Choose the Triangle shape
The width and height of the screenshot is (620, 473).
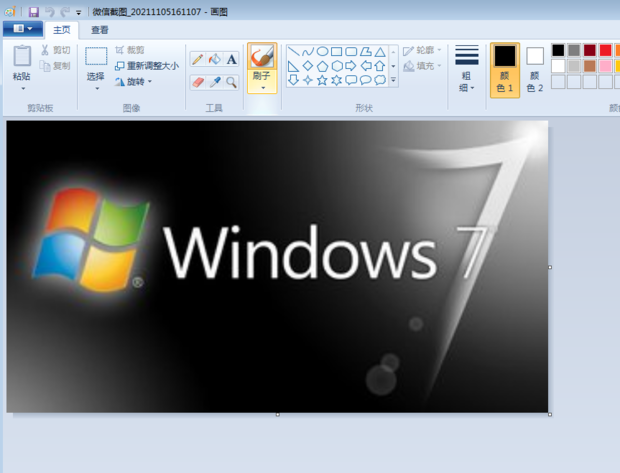380,52
